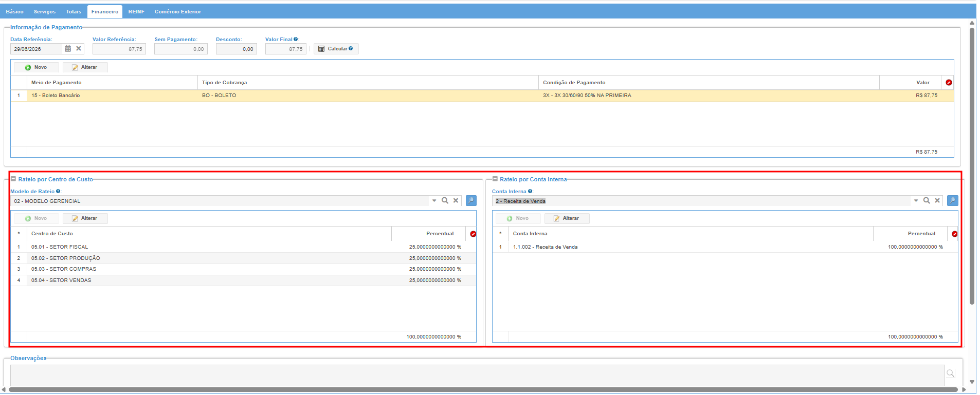Click the 3X 30/60/90 50% NA PRIMEIRA cell
The height and width of the screenshot is (395, 980).
(x=709, y=96)
